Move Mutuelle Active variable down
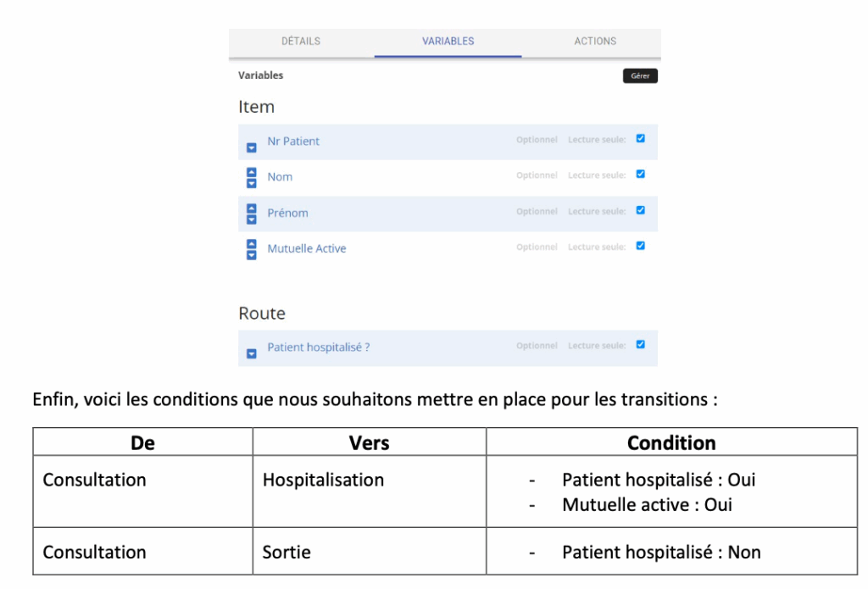Screen dimensions: 868x589 251,254
